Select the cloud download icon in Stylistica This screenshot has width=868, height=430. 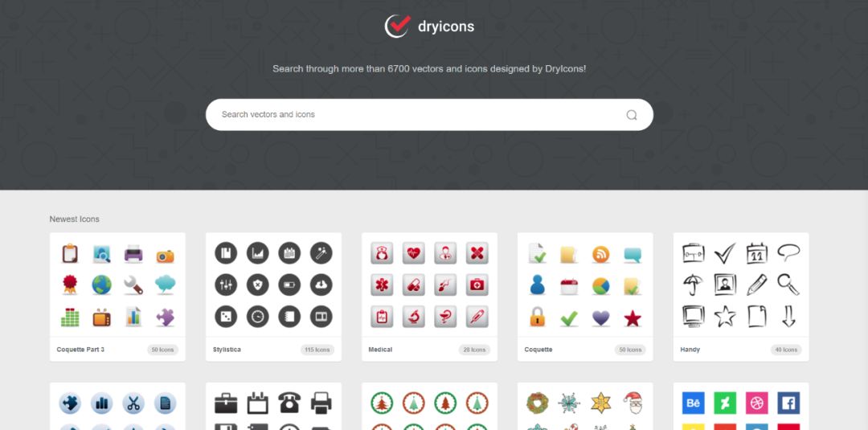coord(321,285)
